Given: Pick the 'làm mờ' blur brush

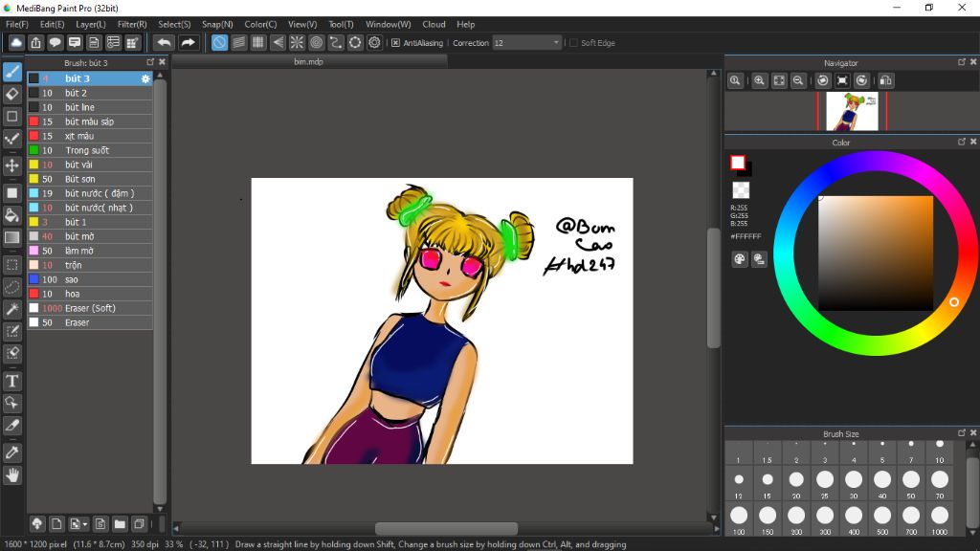Looking at the screenshot, I should [x=90, y=252].
